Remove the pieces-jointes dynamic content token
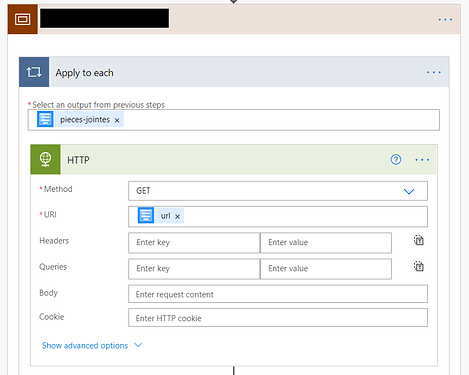The image size is (469, 375). [117, 120]
